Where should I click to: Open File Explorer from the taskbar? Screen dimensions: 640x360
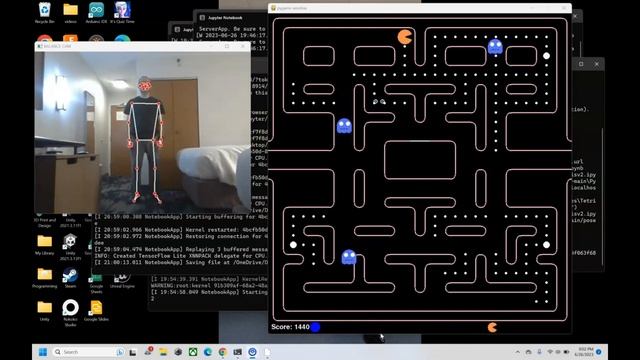163,352
